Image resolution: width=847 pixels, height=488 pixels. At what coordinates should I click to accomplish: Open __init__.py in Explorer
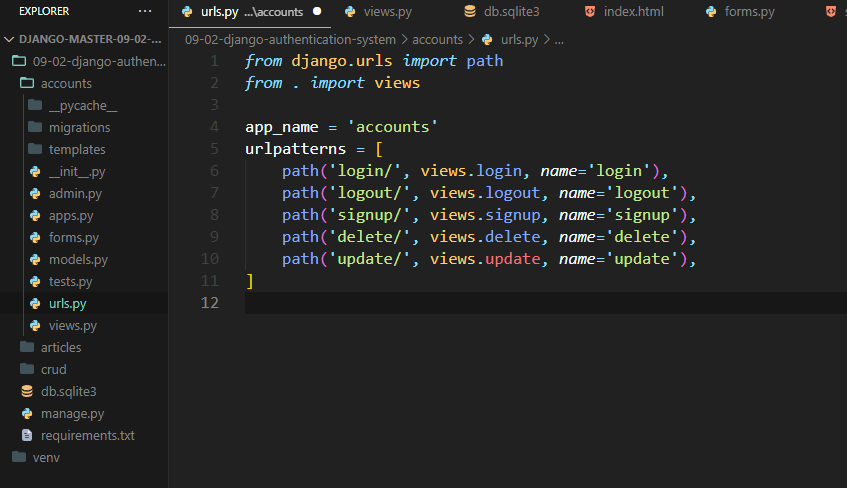pos(84,172)
